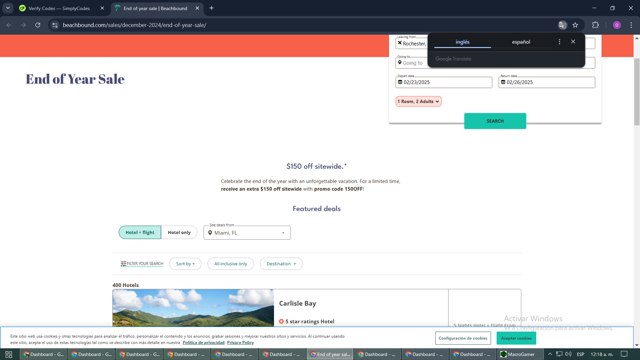Image resolution: width=640 pixels, height=360 pixels.
Task: Open the Privacy Policy link
Action: pos(240,342)
